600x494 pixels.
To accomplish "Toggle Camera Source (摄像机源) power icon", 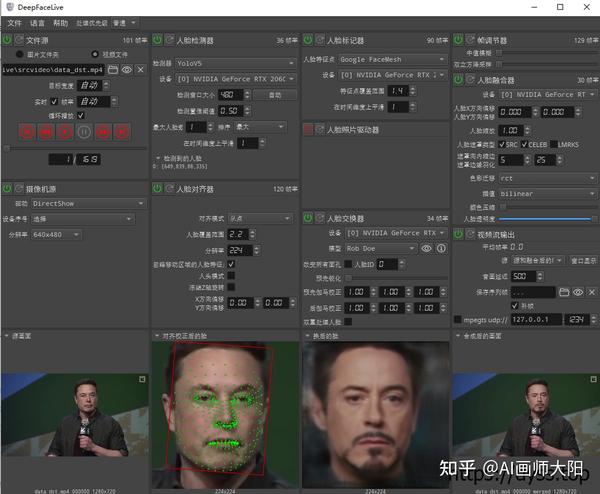I will pos(7,188).
